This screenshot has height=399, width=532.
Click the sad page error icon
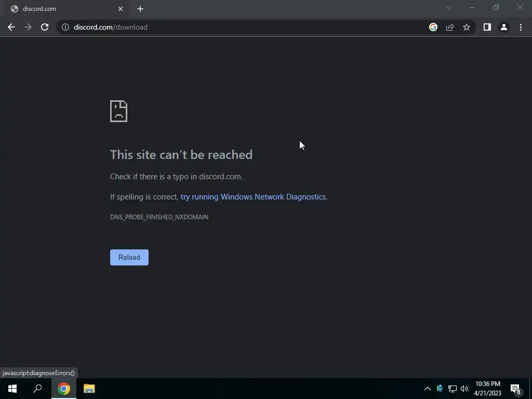(119, 111)
